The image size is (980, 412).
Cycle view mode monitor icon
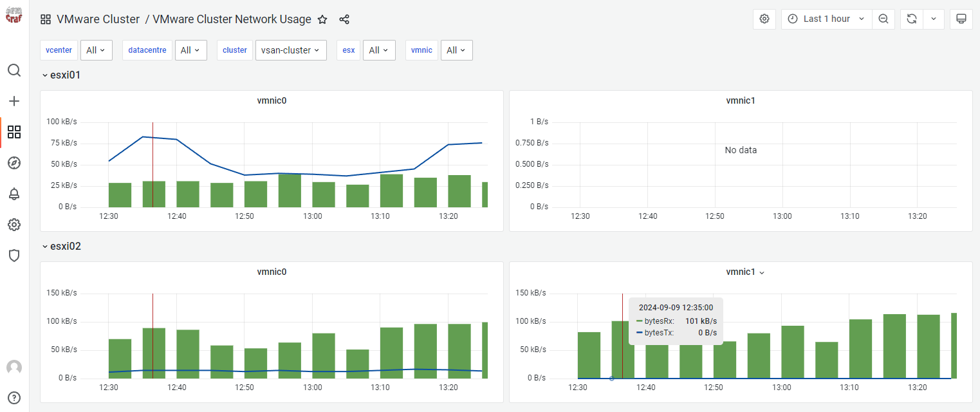[961, 19]
